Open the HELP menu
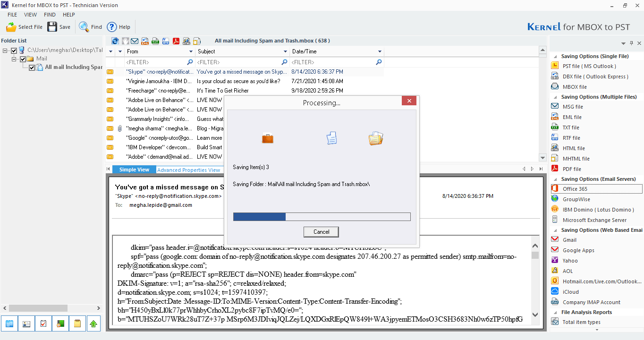The width and height of the screenshot is (644, 340). (x=69, y=15)
